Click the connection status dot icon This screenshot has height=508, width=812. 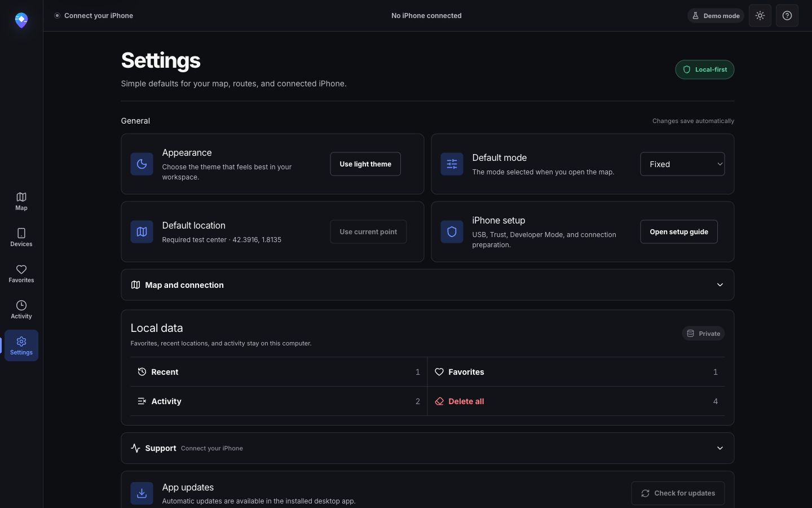tap(57, 16)
